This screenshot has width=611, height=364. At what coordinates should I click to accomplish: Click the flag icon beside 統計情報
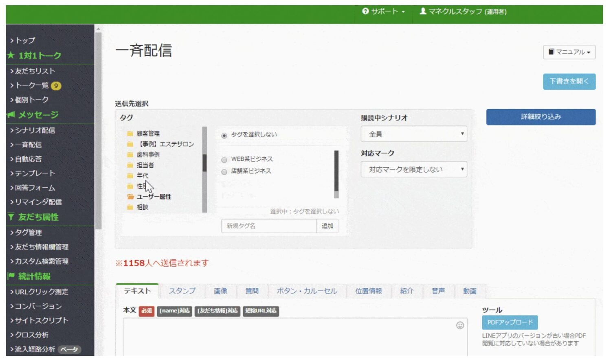click(x=11, y=276)
